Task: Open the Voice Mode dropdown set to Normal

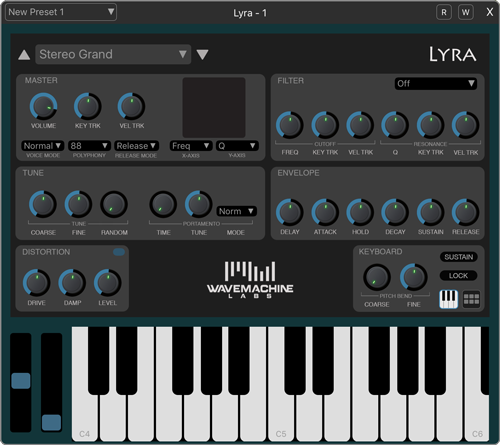Action: [x=43, y=146]
